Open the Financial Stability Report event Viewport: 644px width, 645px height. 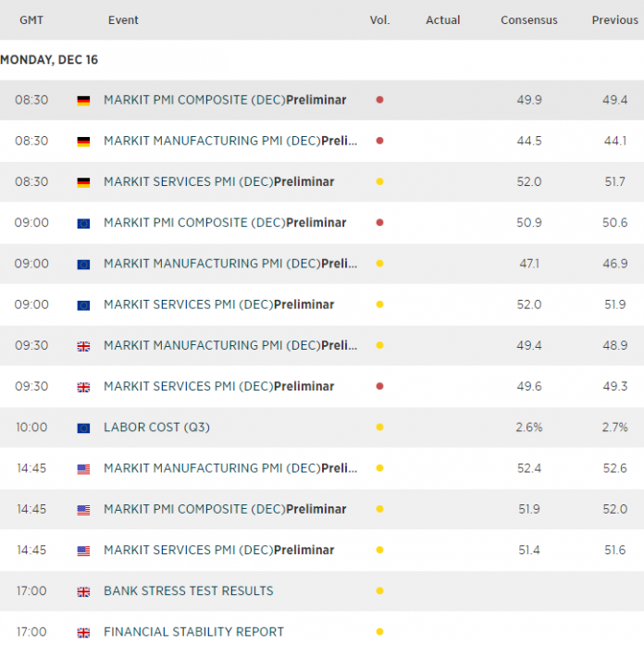point(193,632)
